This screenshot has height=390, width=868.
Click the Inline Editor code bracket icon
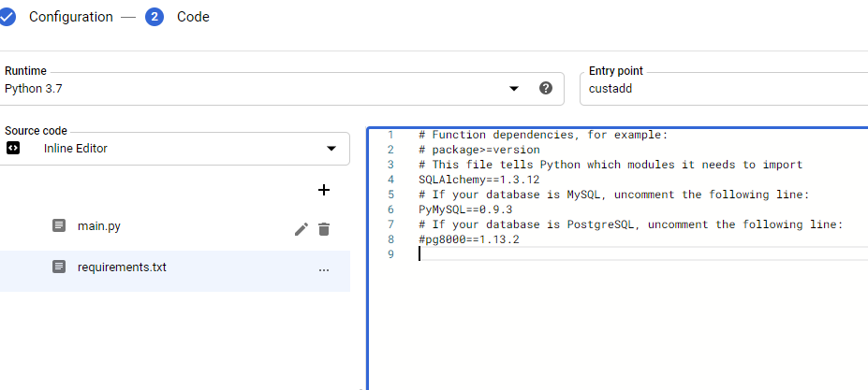coord(13,149)
